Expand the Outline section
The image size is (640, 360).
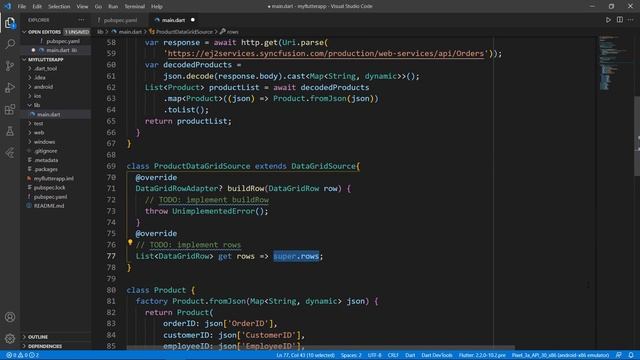[x=38, y=337]
